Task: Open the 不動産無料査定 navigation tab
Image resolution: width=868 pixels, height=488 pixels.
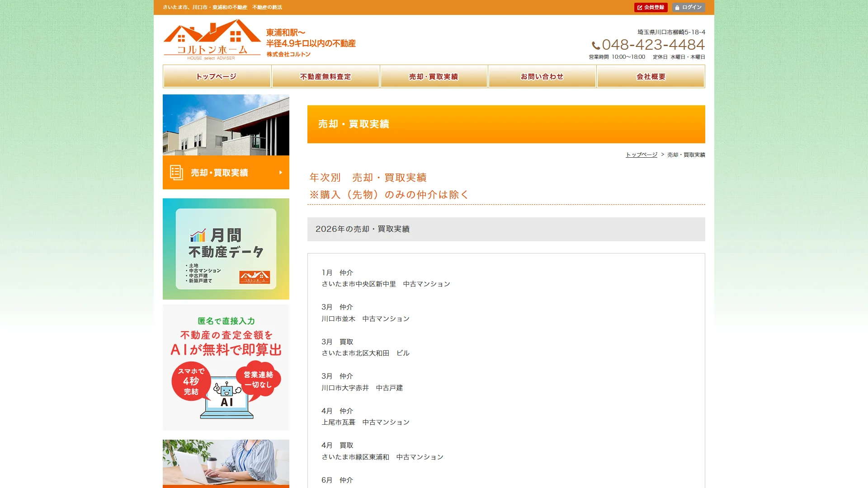Action: [x=325, y=76]
